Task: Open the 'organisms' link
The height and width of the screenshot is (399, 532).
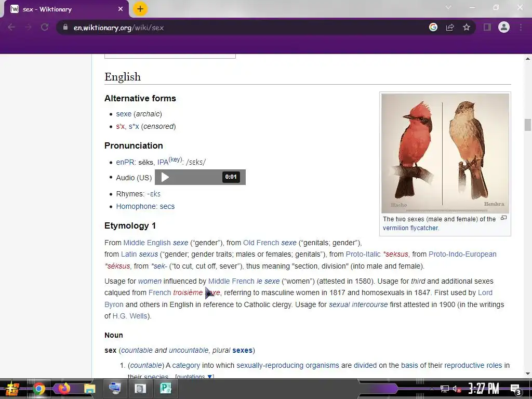Action: pyautogui.click(x=322, y=365)
